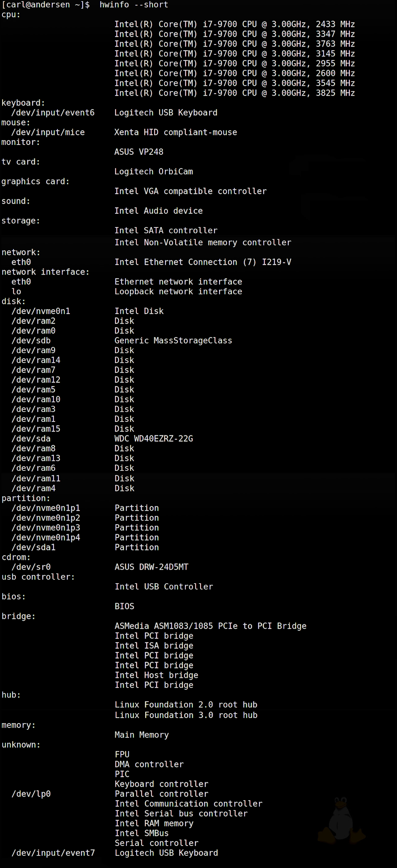The height and width of the screenshot is (868, 397).
Task: Click the 'WDC WD40EZRZ-22G' disk name
Action: tap(154, 438)
